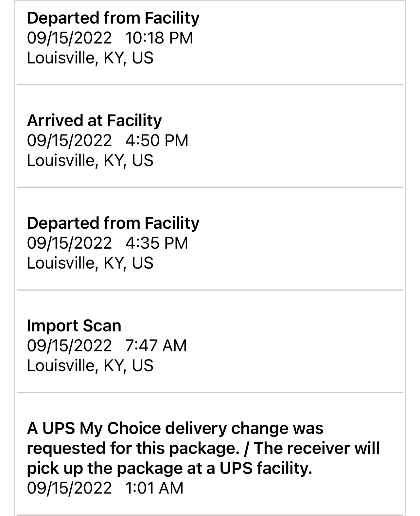This screenshot has height=516, width=420.
Task: Click the 09/15/2022 1:01 AM timestamp
Action: (105, 488)
